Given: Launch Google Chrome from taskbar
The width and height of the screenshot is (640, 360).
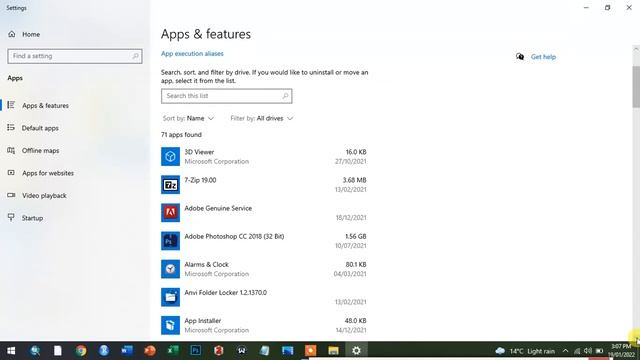Looking at the screenshot, I should click(81, 351).
